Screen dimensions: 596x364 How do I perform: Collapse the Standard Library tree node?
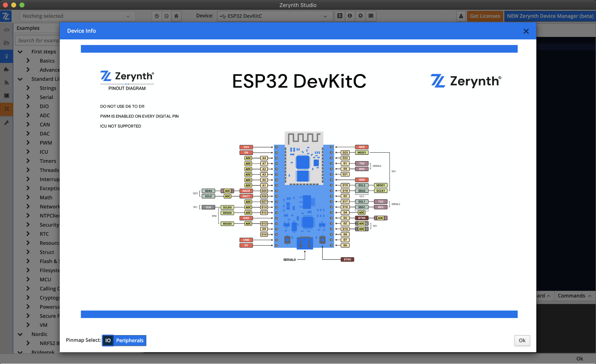pyautogui.click(x=20, y=79)
